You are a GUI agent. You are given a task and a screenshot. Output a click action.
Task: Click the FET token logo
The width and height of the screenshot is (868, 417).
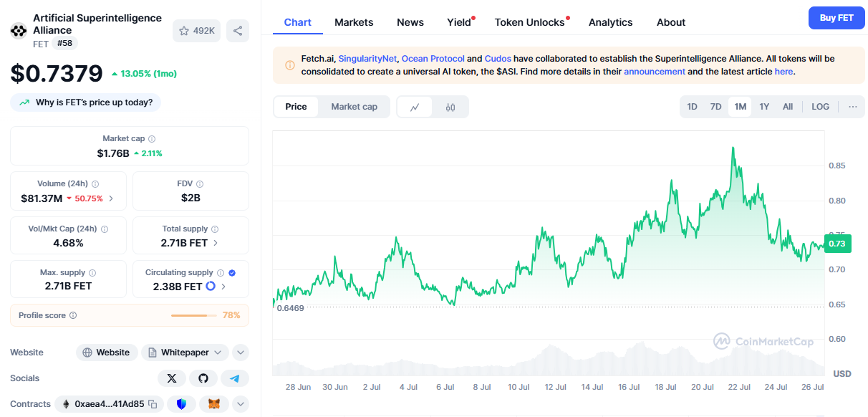(18, 31)
